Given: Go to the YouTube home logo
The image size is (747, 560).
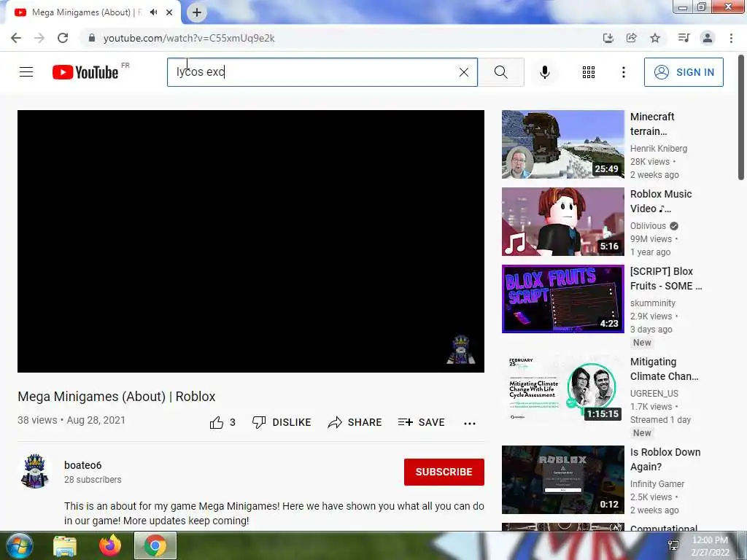Looking at the screenshot, I should [85, 72].
